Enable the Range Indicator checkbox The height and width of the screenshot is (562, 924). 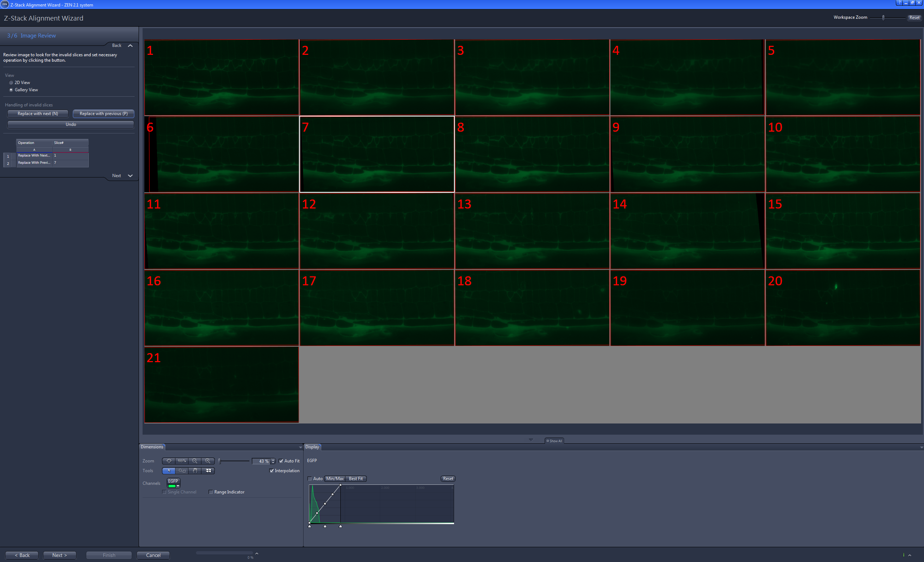211,492
